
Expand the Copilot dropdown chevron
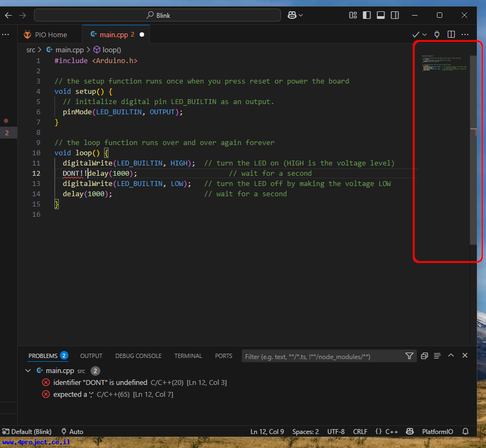tap(300, 15)
